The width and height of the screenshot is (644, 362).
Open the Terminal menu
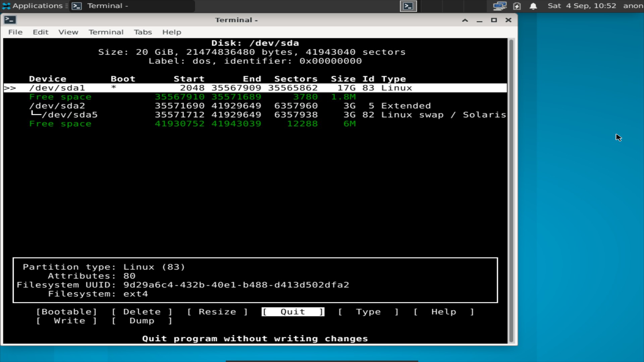point(106,32)
